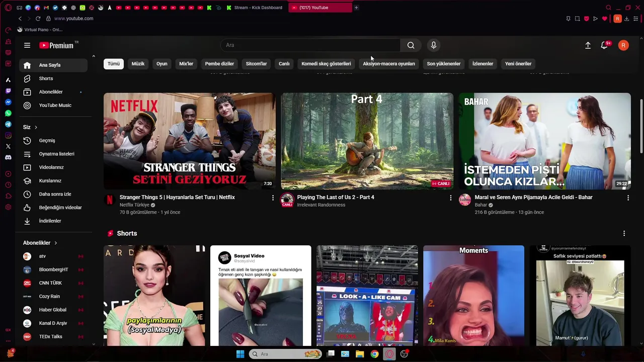Click the search magnifier button

[x=411, y=45]
